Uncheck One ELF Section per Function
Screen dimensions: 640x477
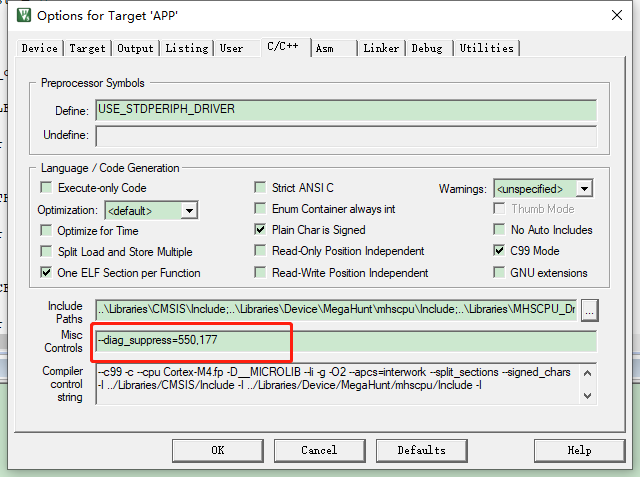pos(47,272)
